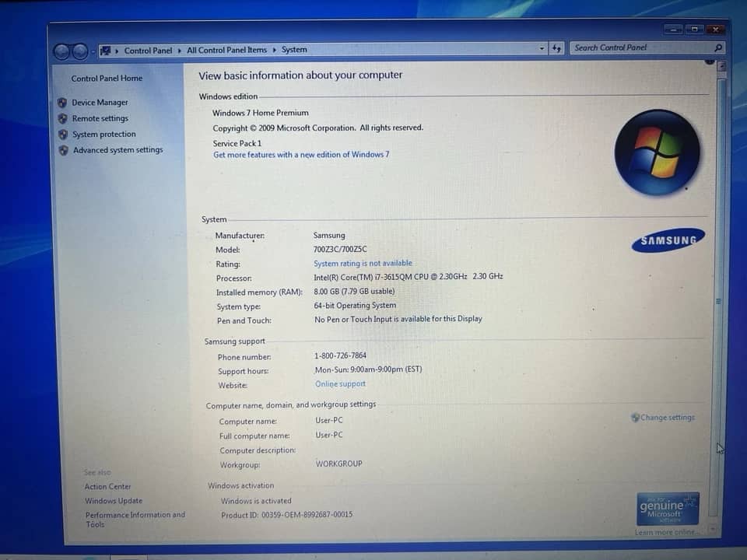The image size is (747, 560).
Task: Expand the arrow after Control Panel breadcrumb
Action: (180, 51)
